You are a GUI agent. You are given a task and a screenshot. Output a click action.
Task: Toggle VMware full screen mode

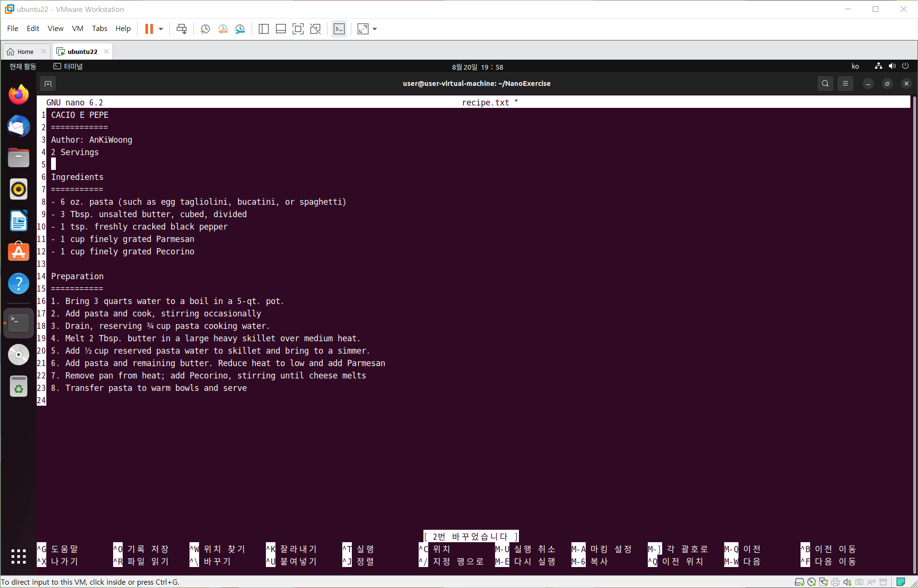pos(298,29)
